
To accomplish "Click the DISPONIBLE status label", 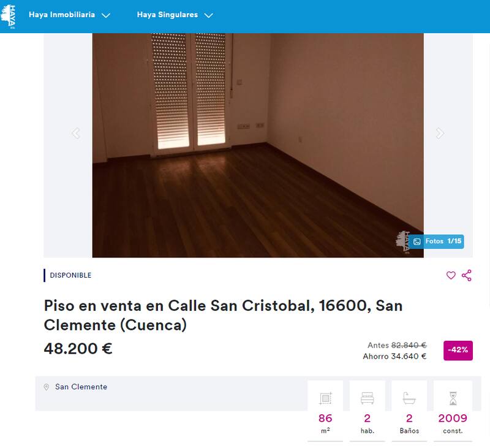I will point(70,275).
